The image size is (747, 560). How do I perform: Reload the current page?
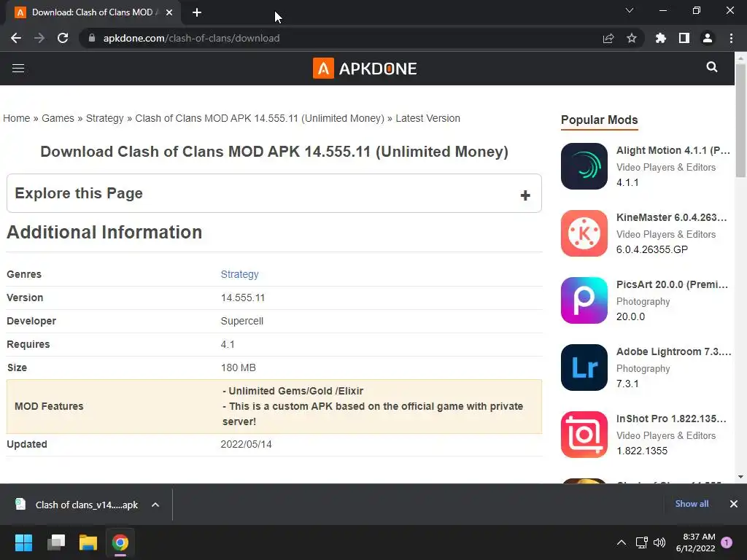pos(63,38)
